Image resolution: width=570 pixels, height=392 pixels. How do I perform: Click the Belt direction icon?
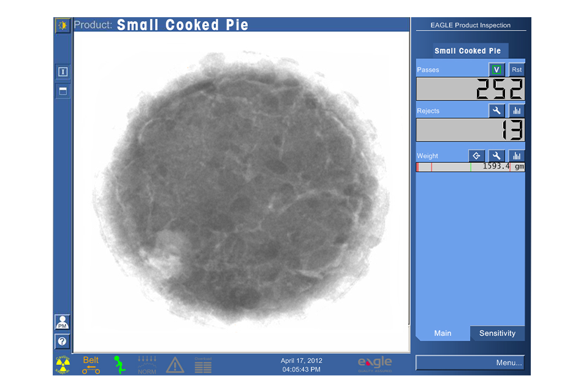pyautogui.click(x=91, y=365)
